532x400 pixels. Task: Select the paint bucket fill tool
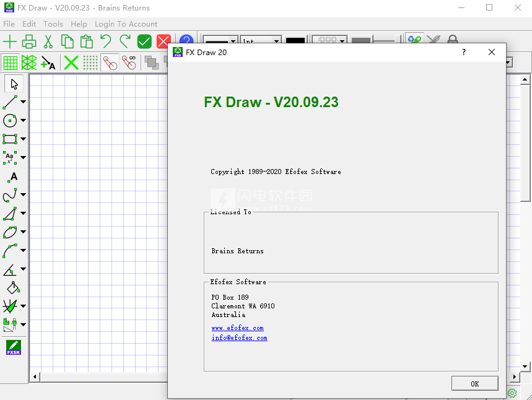point(14,288)
